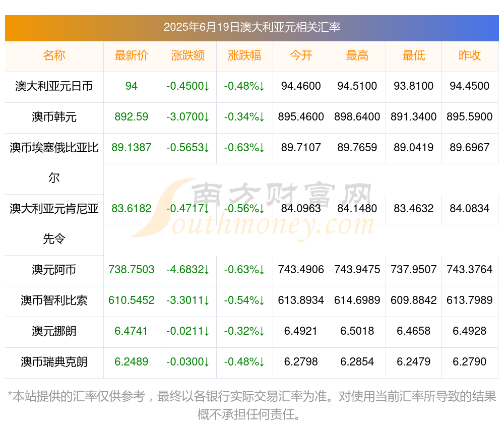The height and width of the screenshot is (430, 504).
Task: Click change amount -0.5653
Action: [187, 148]
